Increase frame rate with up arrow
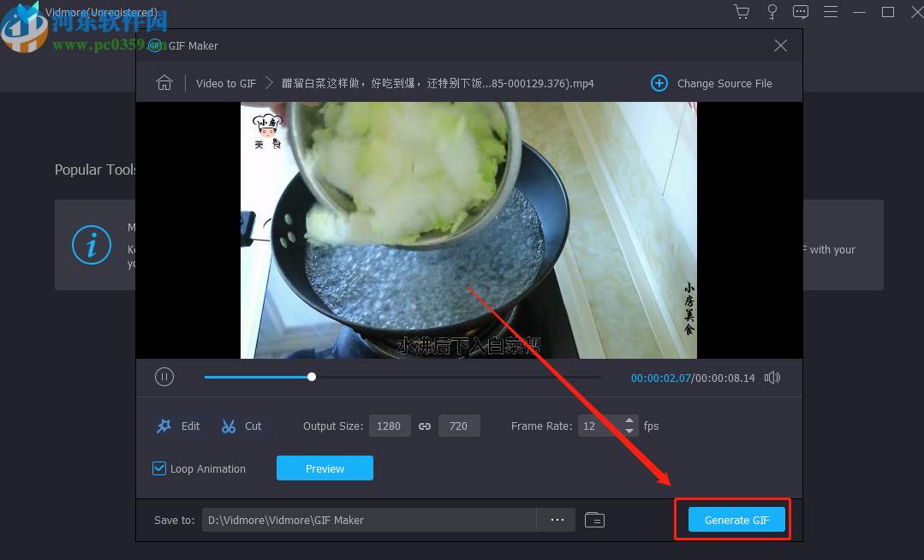This screenshot has height=560, width=924. click(x=630, y=420)
